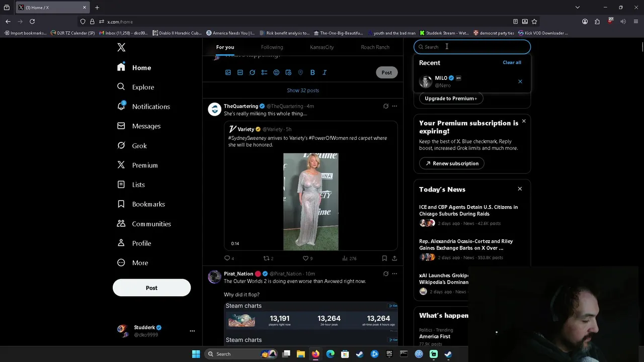644x362 pixels.
Task: Open the emoji picker in the composer
Action: (x=276, y=72)
